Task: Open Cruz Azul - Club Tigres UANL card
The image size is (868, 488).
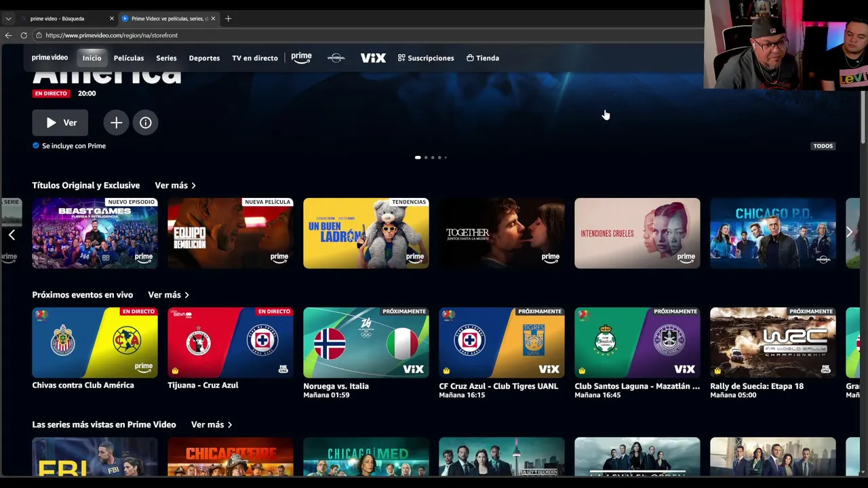Action: tap(502, 342)
